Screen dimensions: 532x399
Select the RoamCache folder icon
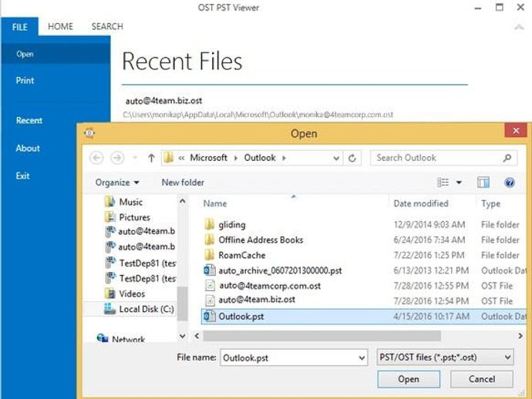(x=210, y=255)
